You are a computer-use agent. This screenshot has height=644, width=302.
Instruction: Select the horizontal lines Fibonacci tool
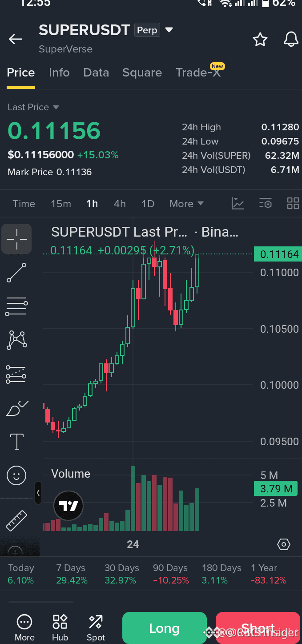pyautogui.click(x=16, y=307)
